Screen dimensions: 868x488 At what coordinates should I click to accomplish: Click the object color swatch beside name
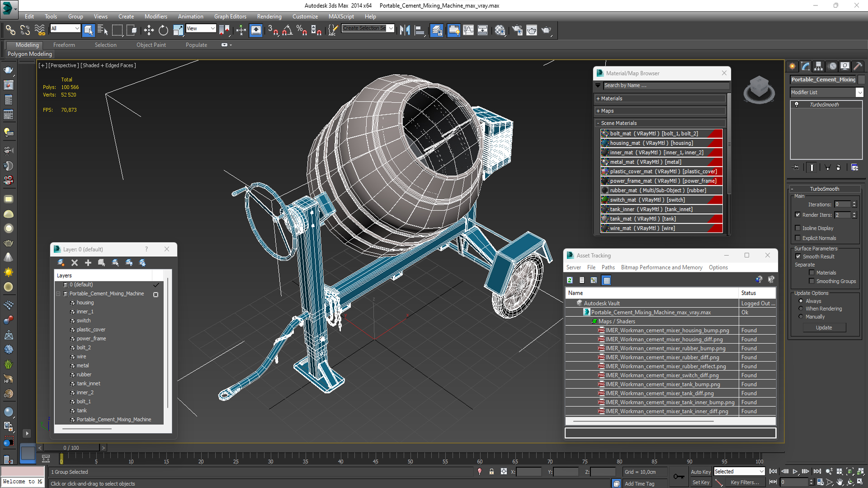pyautogui.click(x=861, y=80)
